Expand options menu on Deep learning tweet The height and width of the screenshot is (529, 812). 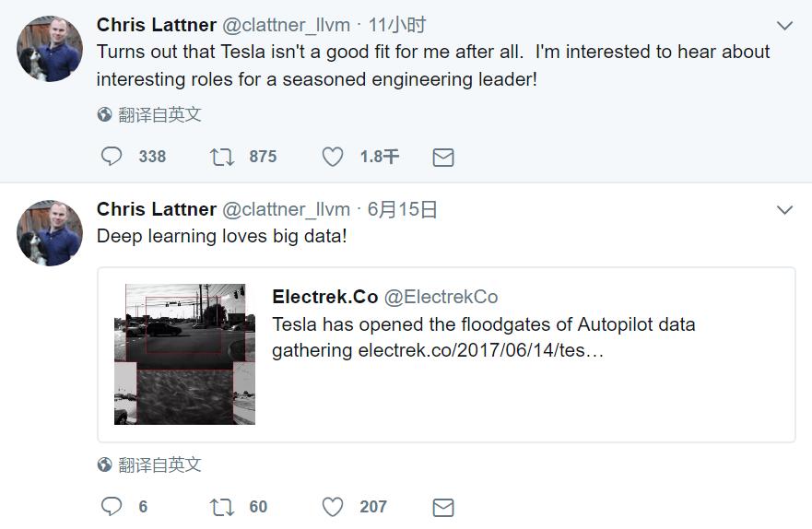point(784,210)
